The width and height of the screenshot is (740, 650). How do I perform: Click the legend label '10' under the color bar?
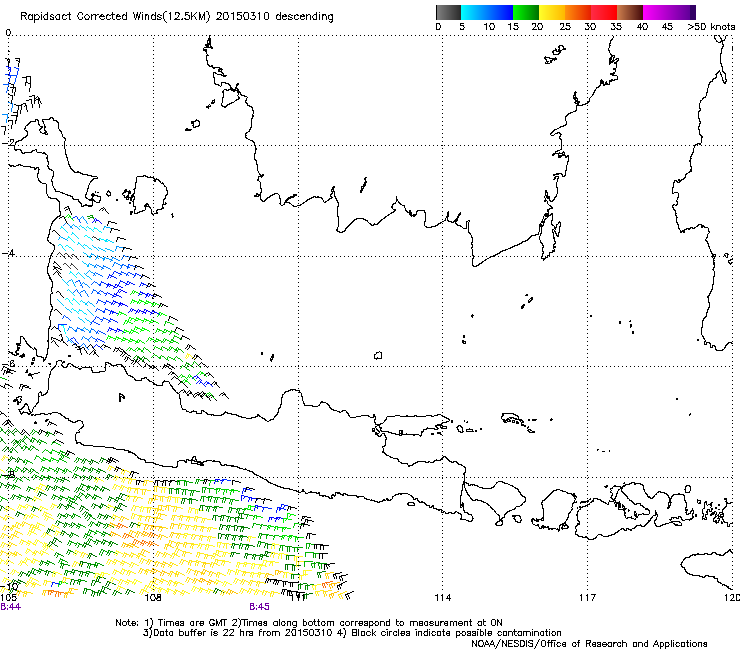489,27
